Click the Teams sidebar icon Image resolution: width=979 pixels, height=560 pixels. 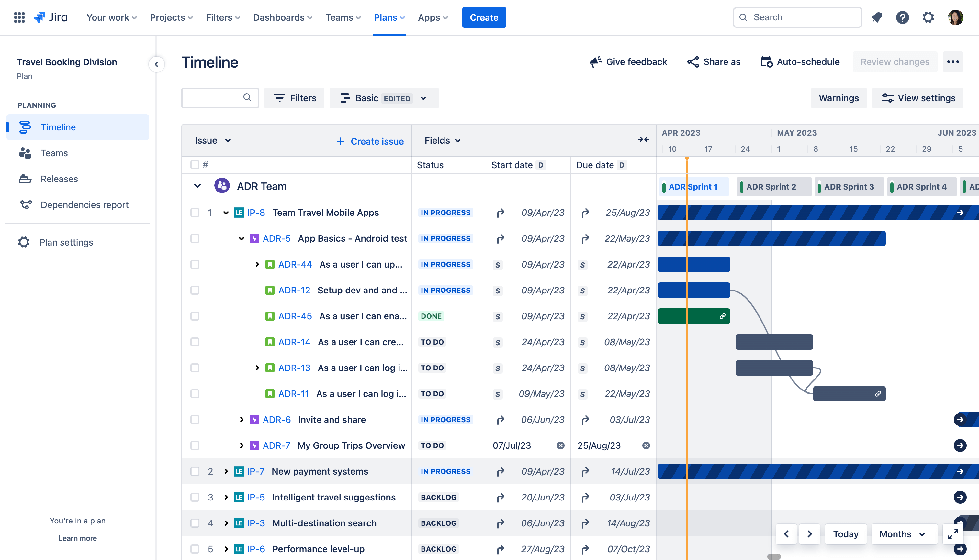click(x=24, y=153)
